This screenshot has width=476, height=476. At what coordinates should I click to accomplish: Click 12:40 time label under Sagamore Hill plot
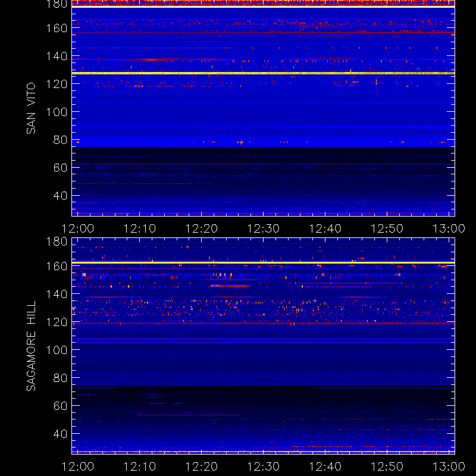pos(325,466)
